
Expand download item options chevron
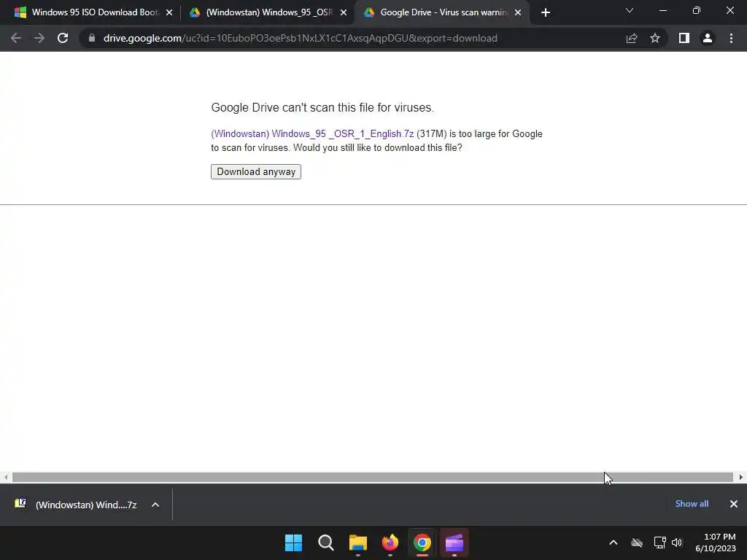pyautogui.click(x=155, y=505)
